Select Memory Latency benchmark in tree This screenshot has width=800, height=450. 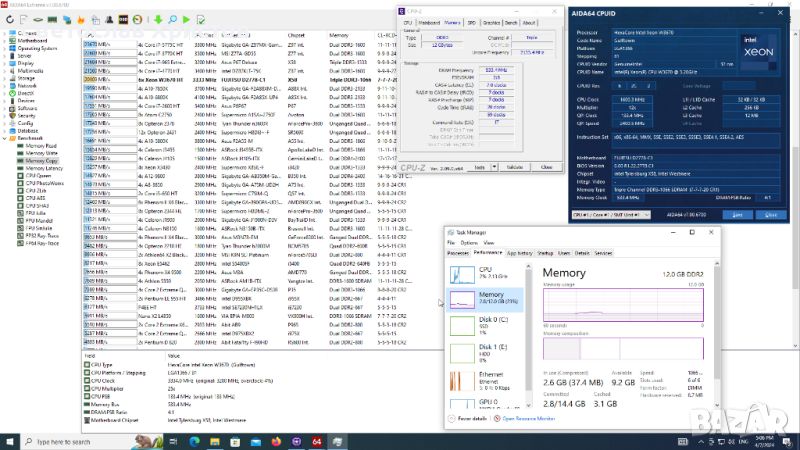(x=43, y=168)
